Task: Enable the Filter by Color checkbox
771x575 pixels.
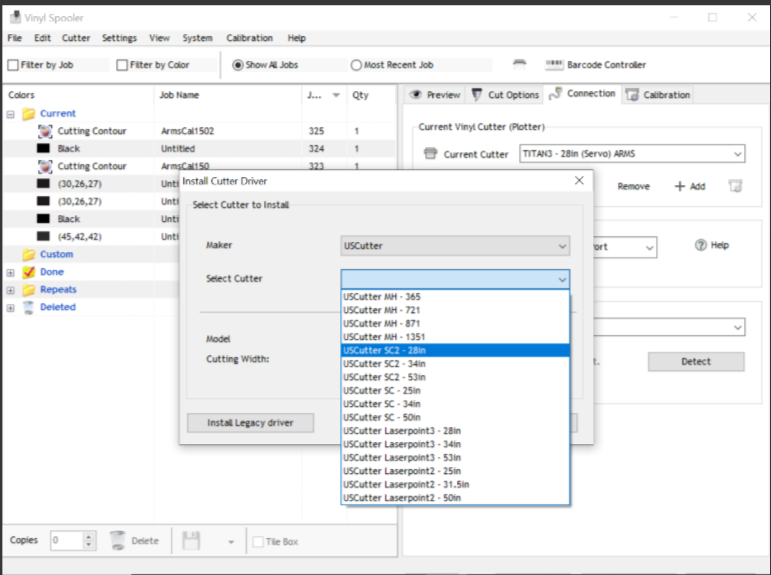Action: coord(122,65)
